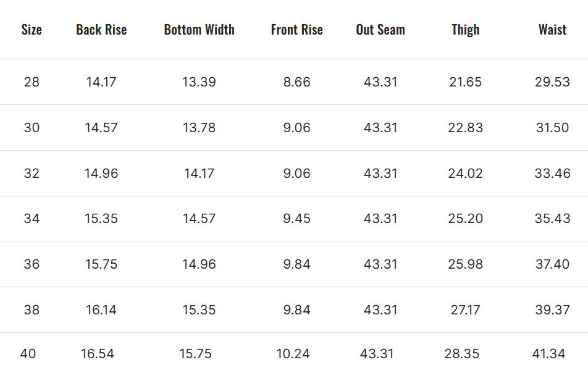This screenshot has height=378, width=588.
Task: Select the Bottom Width header
Action: pyautogui.click(x=199, y=30)
